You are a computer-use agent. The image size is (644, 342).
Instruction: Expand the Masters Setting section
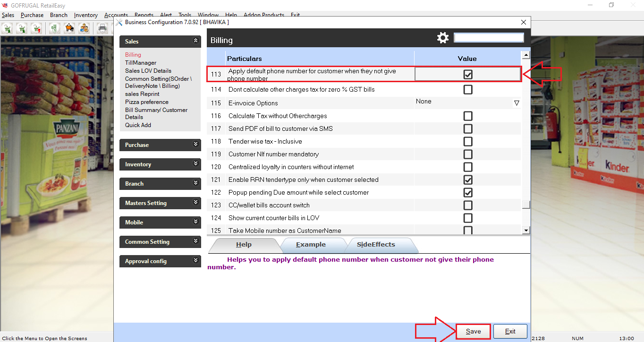pos(196,203)
